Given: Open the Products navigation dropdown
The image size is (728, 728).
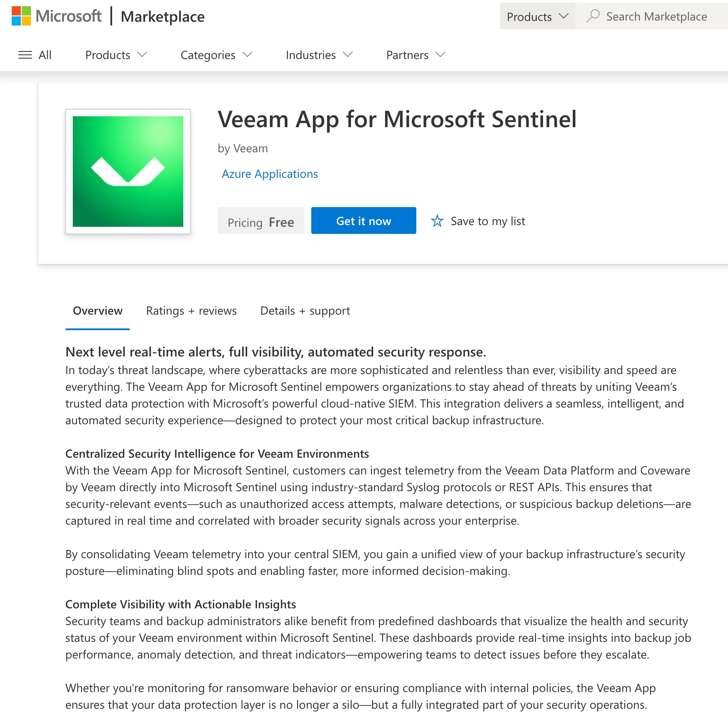Looking at the screenshot, I should [x=116, y=55].
